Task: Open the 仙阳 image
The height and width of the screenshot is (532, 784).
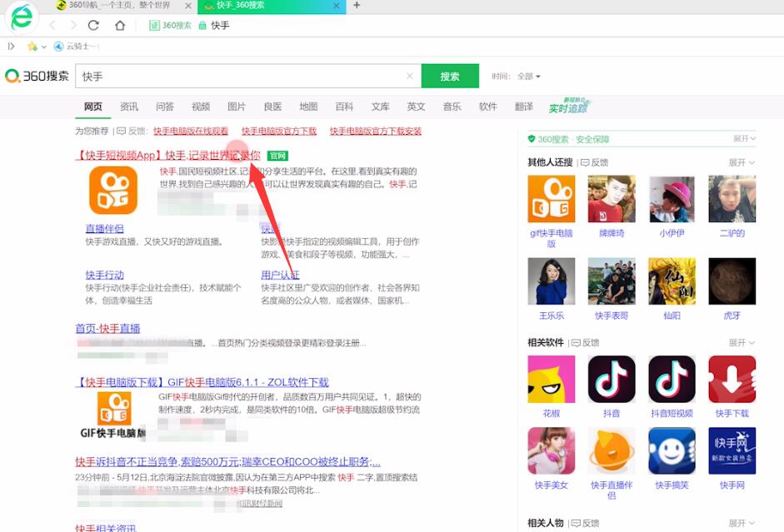Action: point(672,281)
